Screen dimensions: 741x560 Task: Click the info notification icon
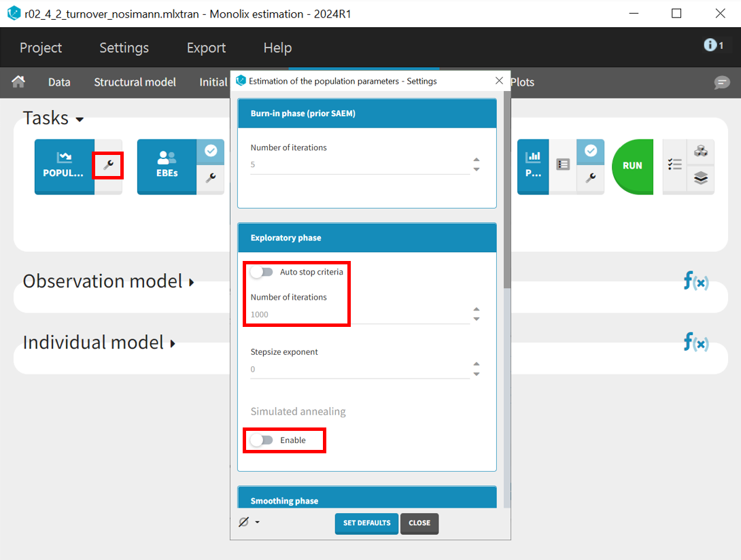click(713, 45)
